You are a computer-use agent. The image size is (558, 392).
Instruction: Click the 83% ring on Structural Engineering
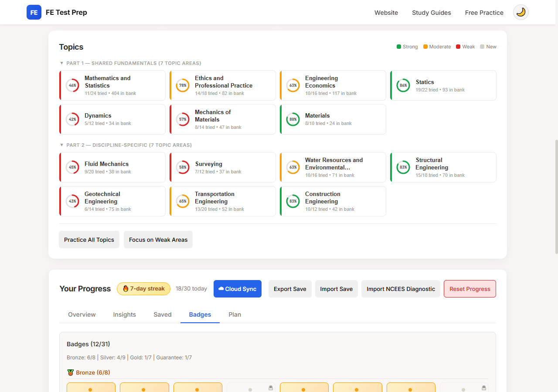click(x=403, y=167)
